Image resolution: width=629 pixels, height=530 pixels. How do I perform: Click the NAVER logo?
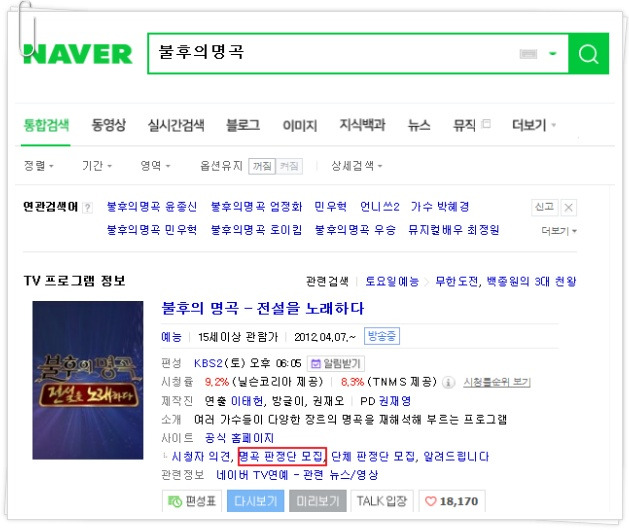(78, 54)
